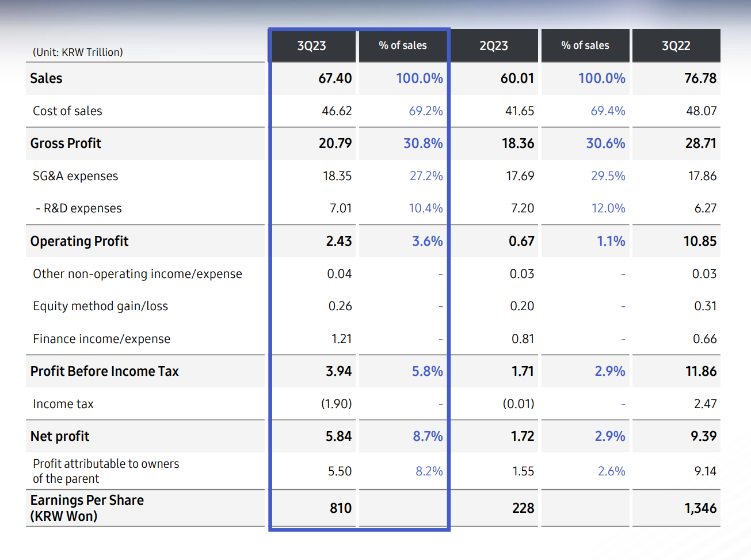The width and height of the screenshot is (751, 560).
Task: Click the Profit Before Income Tax label
Action: [104, 371]
